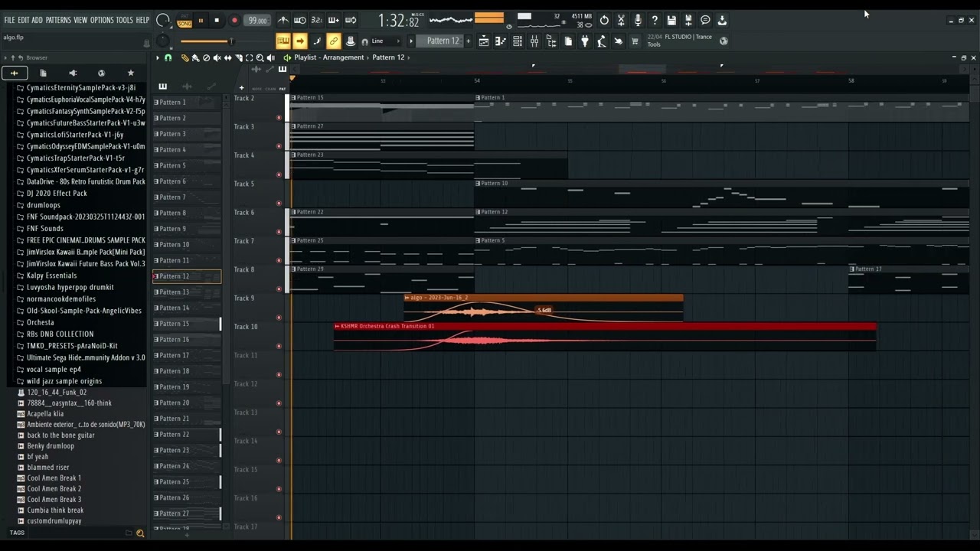Click the shopping cart content library icon
Image resolution: width=980 pixels, height=551 pixels.
tap(635, 41)
